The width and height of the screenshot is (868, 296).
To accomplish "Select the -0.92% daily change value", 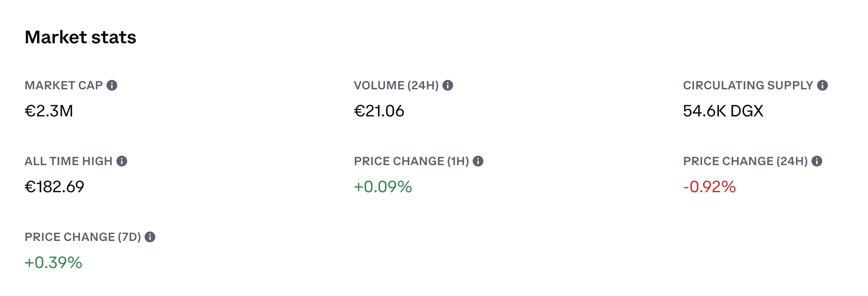I will click(x=710, y=187).
